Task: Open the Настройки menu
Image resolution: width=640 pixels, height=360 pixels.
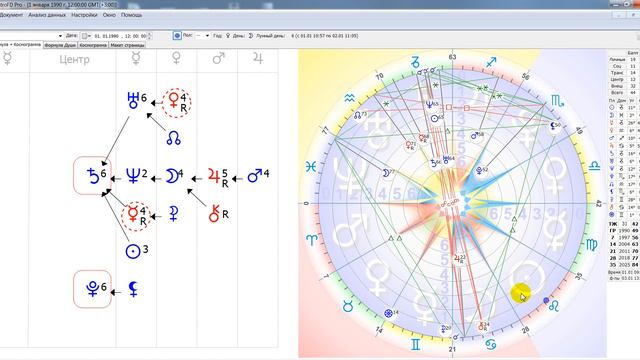Action: 84,15
